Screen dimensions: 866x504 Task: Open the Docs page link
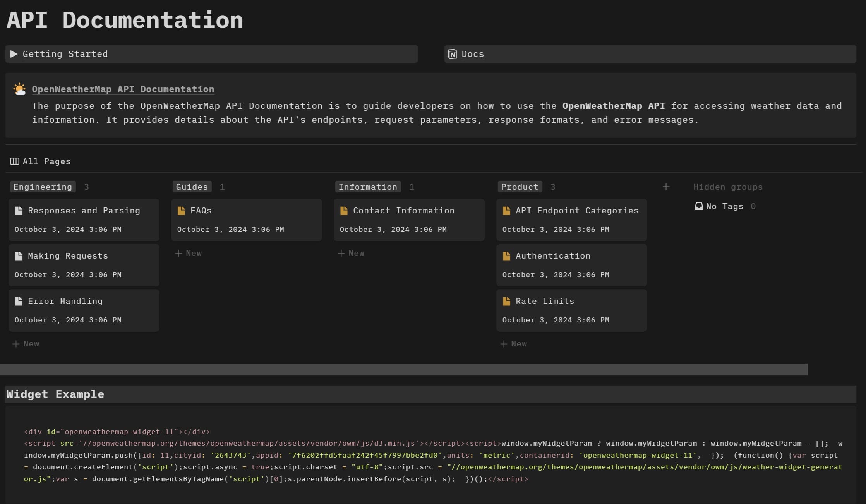pyautogui.click(x=473, y=54)
